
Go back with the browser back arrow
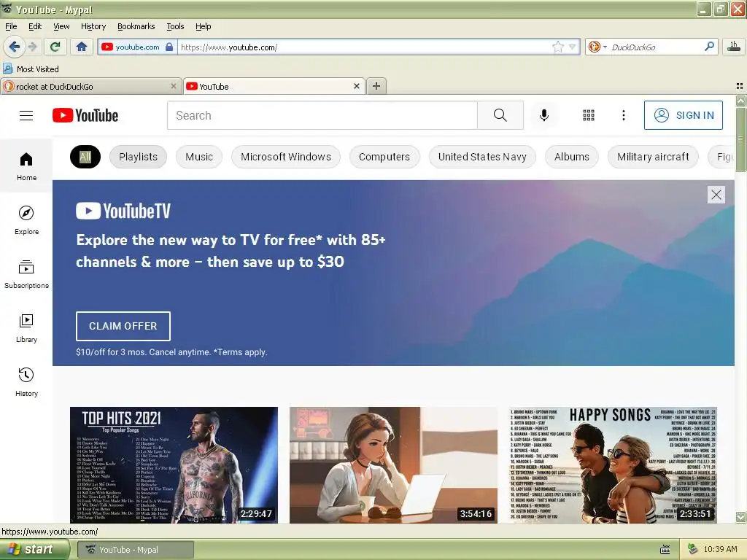tap(15, 47)
